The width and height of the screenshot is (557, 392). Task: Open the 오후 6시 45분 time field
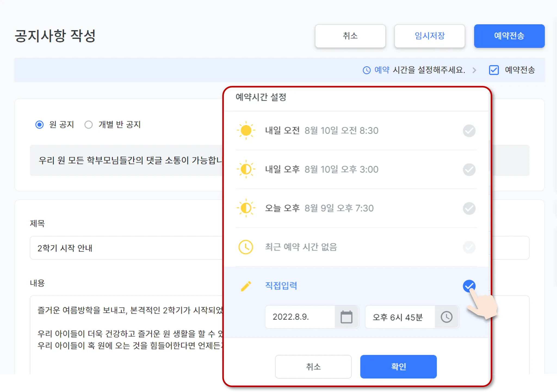point(399,317)
